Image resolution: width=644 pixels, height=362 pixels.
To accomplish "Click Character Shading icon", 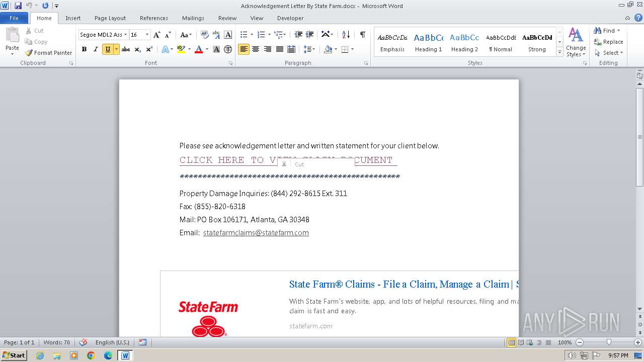I will point(216,49).
